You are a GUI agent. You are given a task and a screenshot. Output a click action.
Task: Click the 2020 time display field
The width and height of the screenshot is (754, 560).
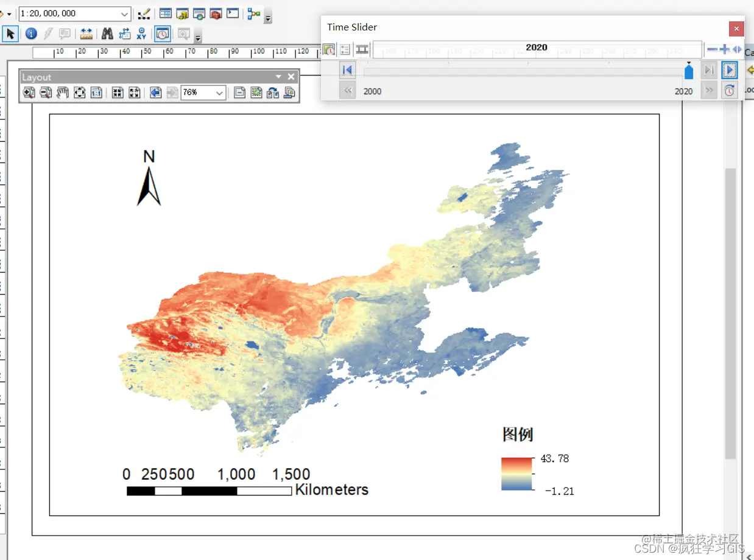(537, 49)
